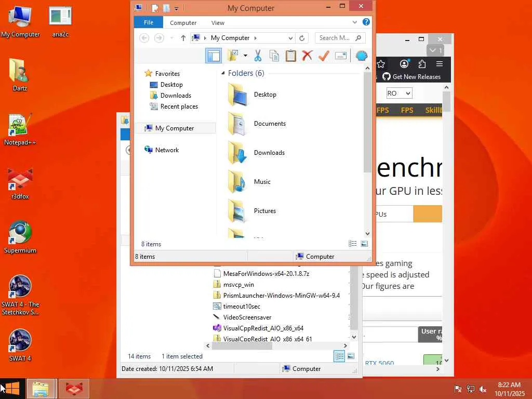Expand the address bar history dropdown
This screenshot has height=399, width=532.
[290, 38]
